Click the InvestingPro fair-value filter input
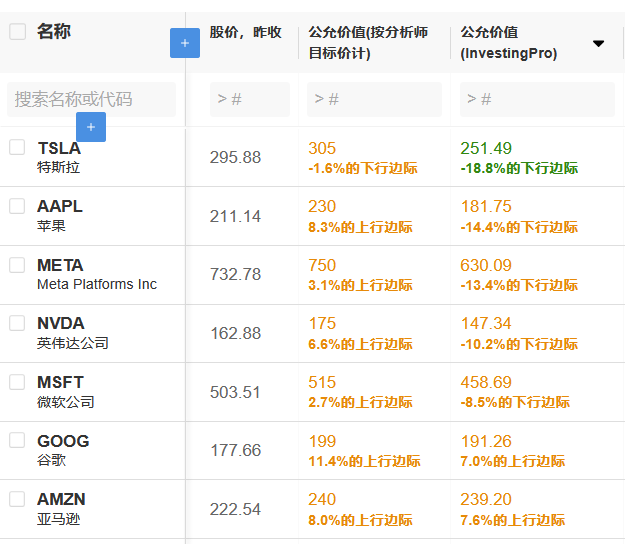 [537, 100]
